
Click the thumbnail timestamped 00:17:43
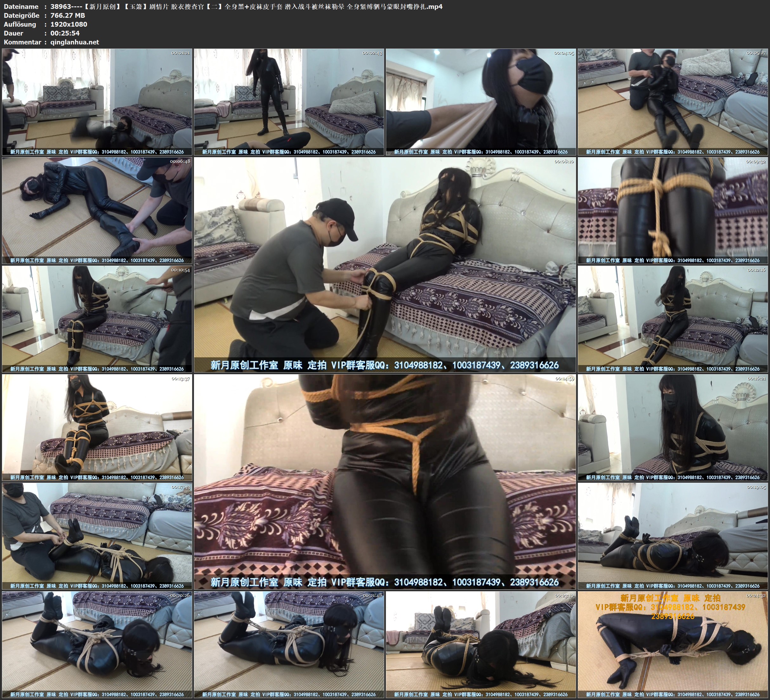pos(97,536)
